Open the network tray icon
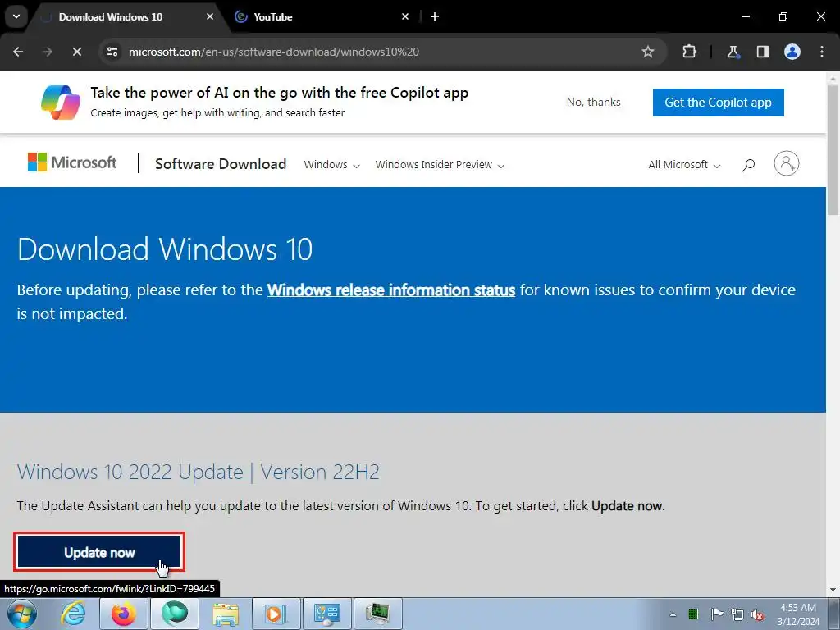This screenshot has width=840, height=630. (737, 614)
